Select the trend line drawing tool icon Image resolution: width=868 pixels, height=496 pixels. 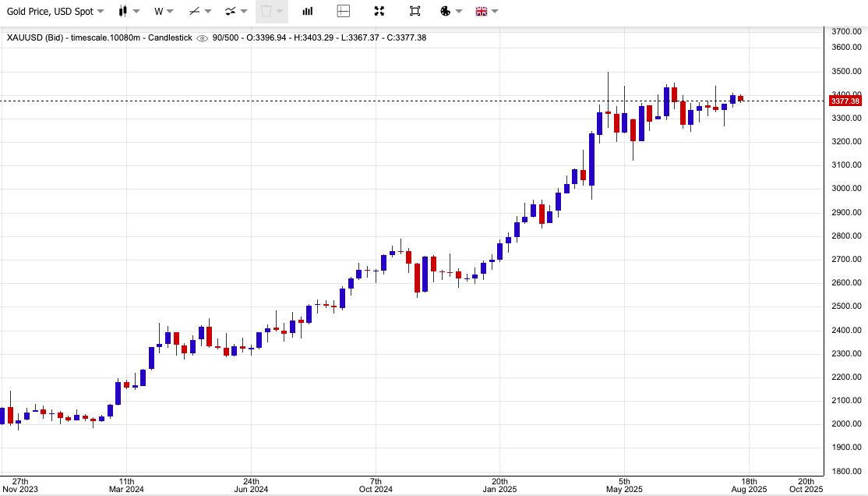[194, 11]
